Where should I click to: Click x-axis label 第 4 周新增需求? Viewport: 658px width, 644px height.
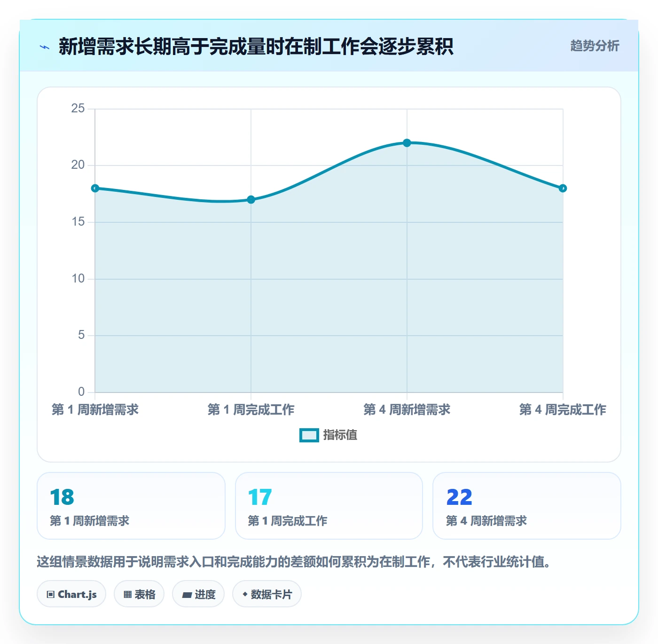[x=407, y=409]
